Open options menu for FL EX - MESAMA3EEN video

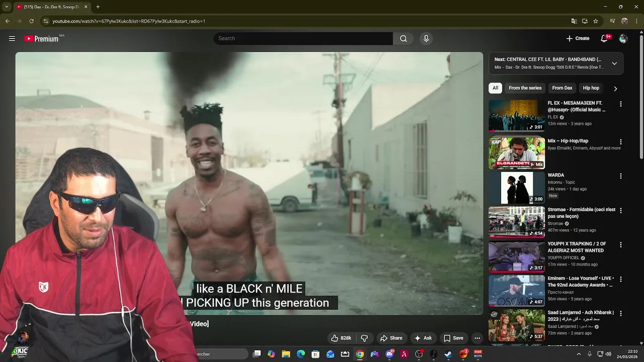(620, 104)
